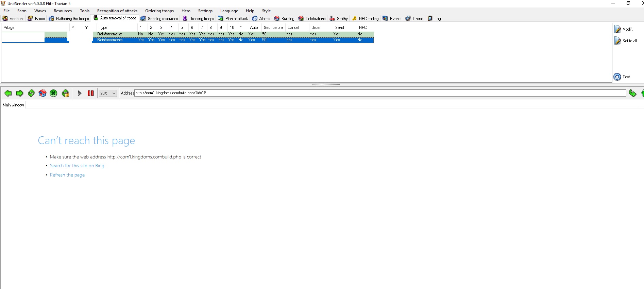644x289 pixels.
Task: Open the Log toolbar item
Action: (434, 18)
